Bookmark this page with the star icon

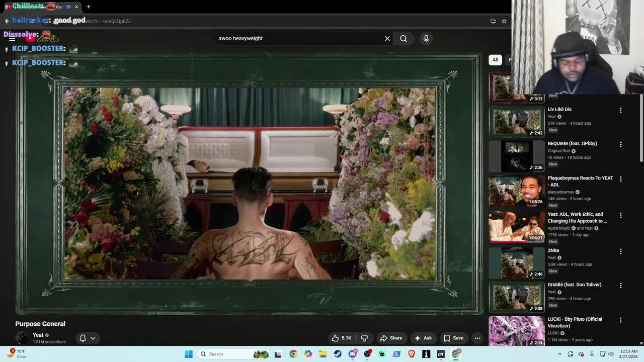[504, 21]
